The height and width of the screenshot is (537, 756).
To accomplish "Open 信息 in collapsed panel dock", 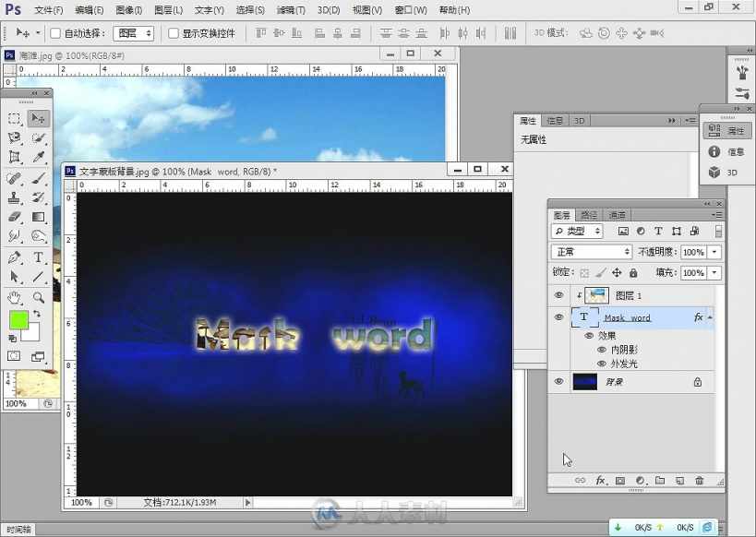I will (726, 152).
